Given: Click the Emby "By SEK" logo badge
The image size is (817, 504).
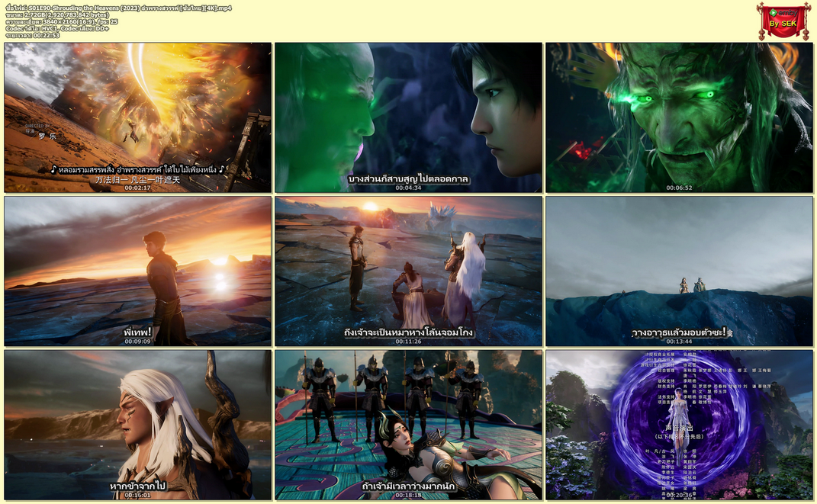Looking at the screenshot, I should pyautogui.click(x=783, y=21).
